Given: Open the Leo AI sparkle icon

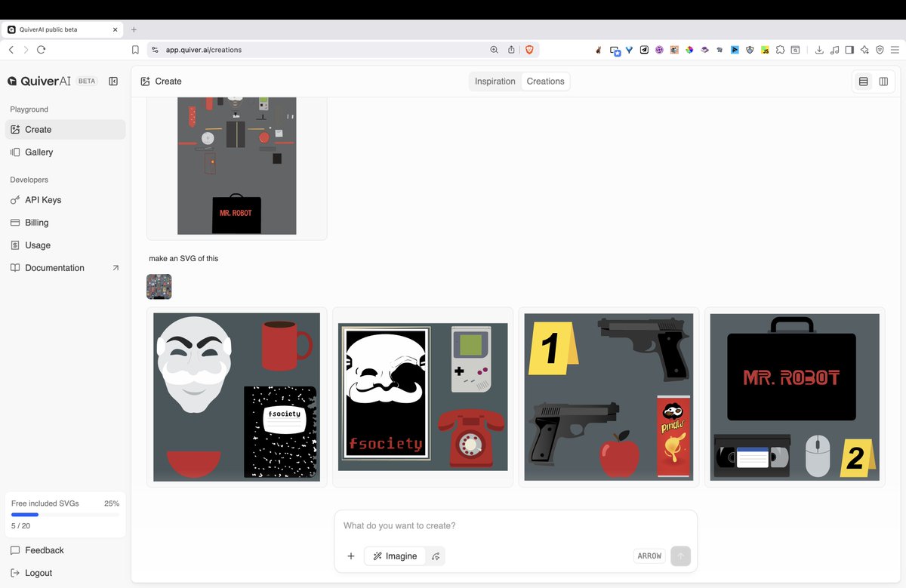Looking at the screenshot, I should click(864, 50).
